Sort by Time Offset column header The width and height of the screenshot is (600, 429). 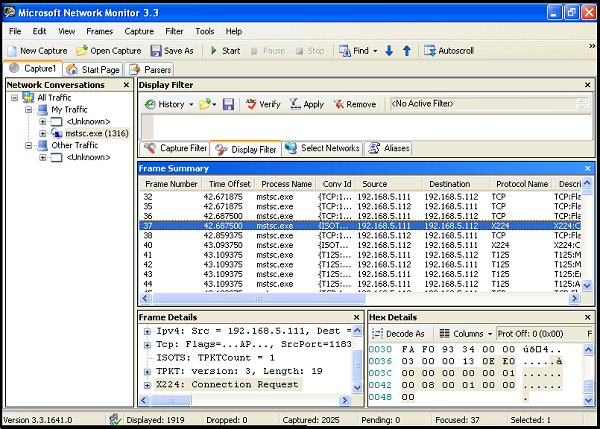(230, 184)
